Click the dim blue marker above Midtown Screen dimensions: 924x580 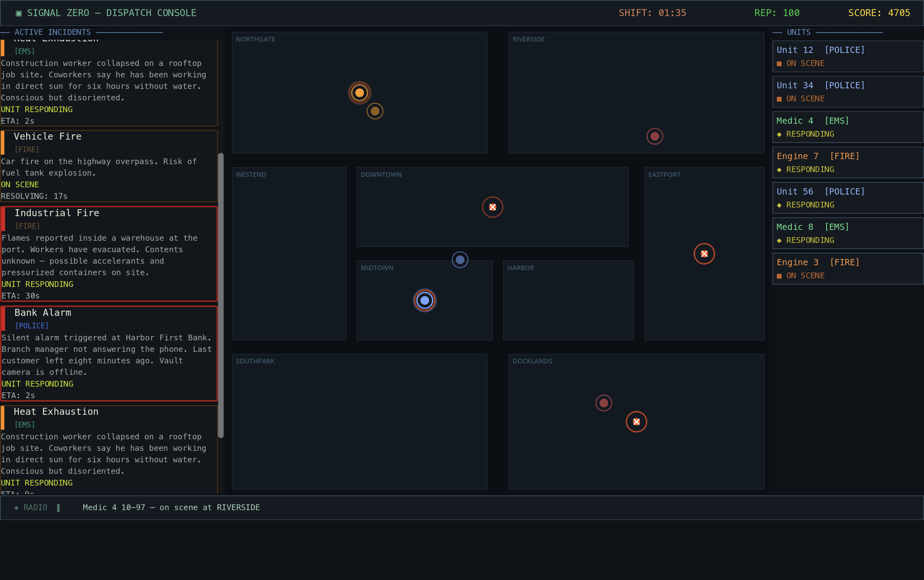(460, 260)
